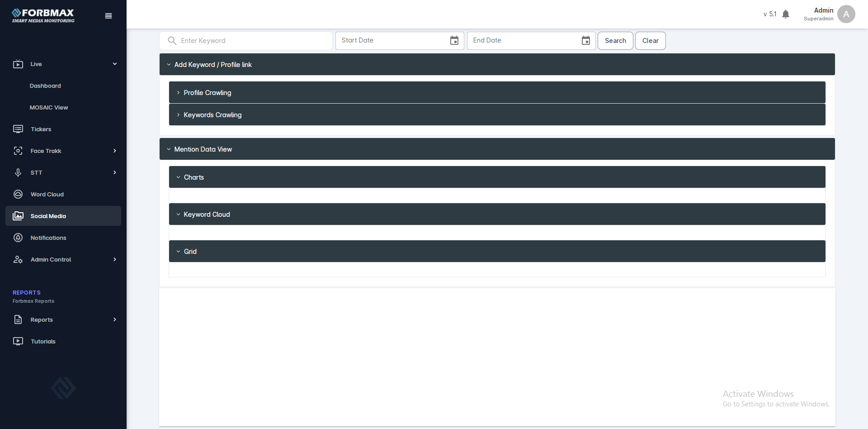Click the Start Date field
The height and width of the screenshot is (429, 868).
(x=400, y=41)
